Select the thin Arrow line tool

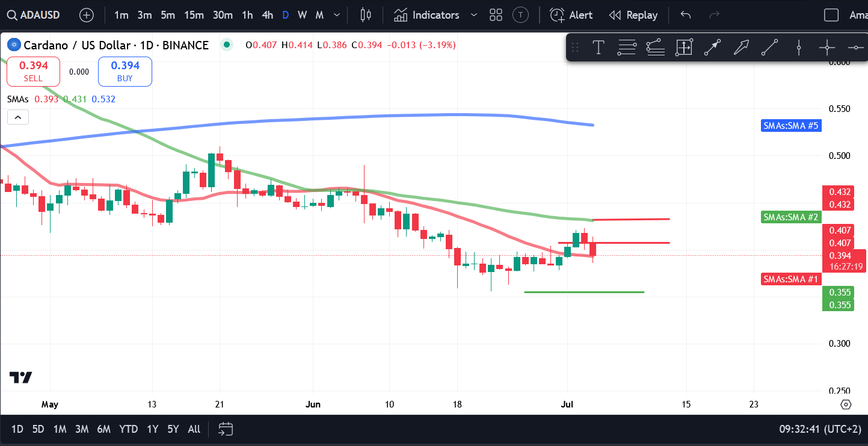pyautogui.click(x=713, y=48)
